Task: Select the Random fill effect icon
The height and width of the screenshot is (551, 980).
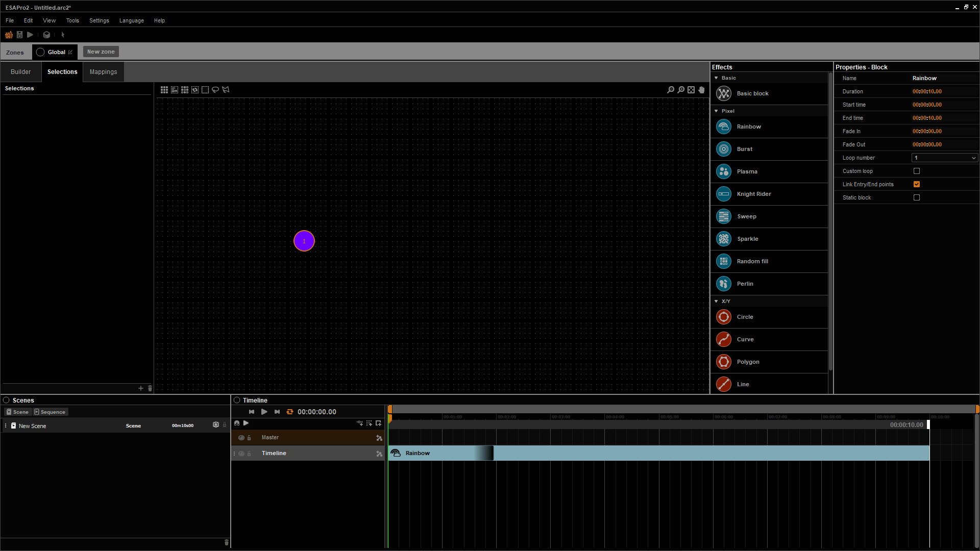Action: (724, 261)
